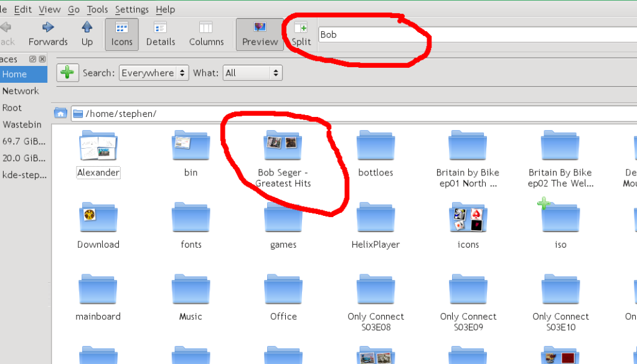
Task: Select Britain by Bike ep01 North folder
Action: [x=468, y=159]
